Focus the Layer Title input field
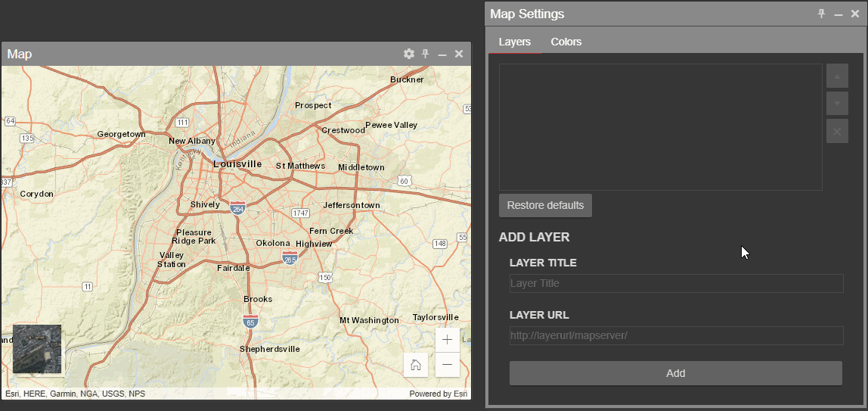This screenshot has width=868, height=411. click(676, 283)
